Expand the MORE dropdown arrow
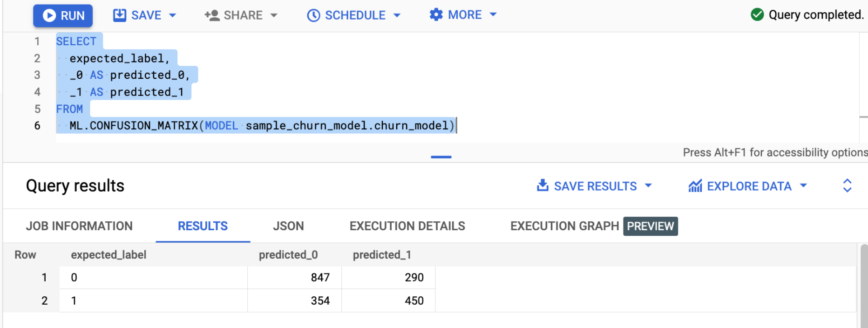This screenshot has width=868, height=328. 493,15
